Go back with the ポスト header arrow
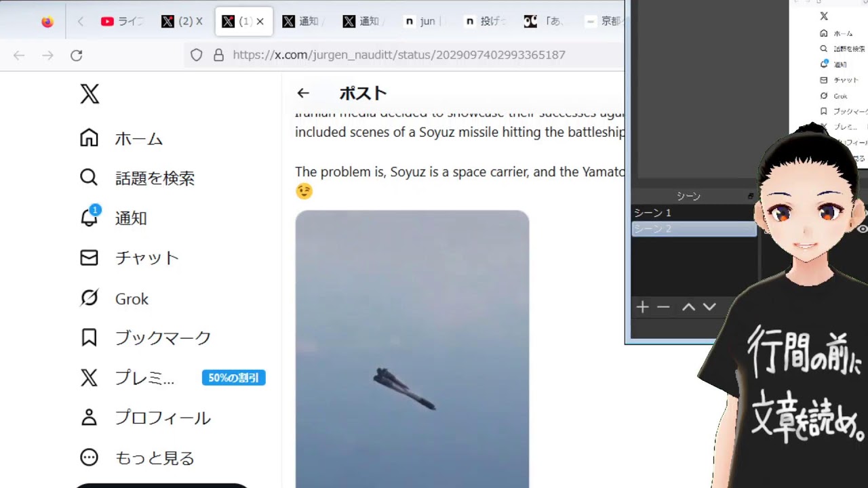 coord(303,94)
